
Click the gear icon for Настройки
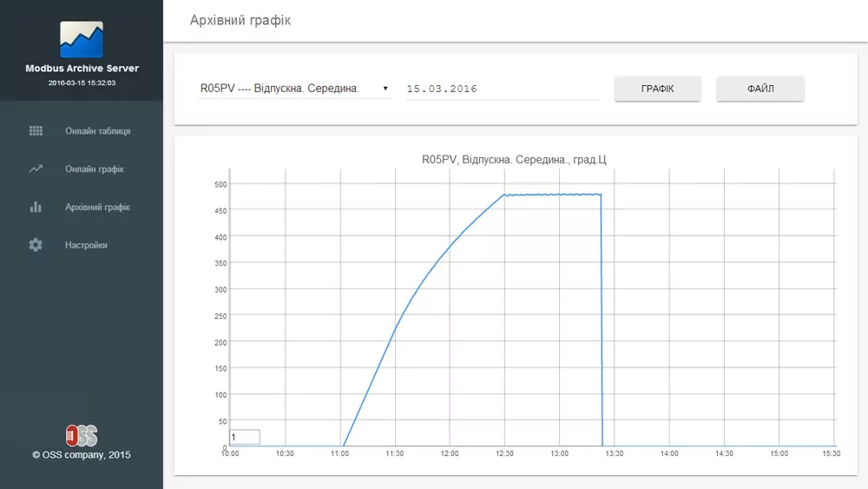click(36, 245)
